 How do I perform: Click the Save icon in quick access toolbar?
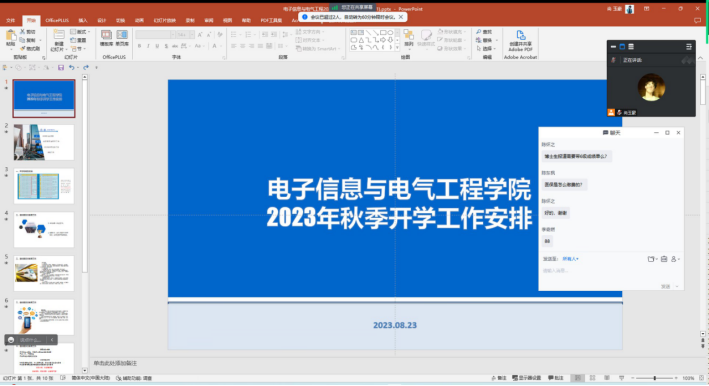click(61, 67)
